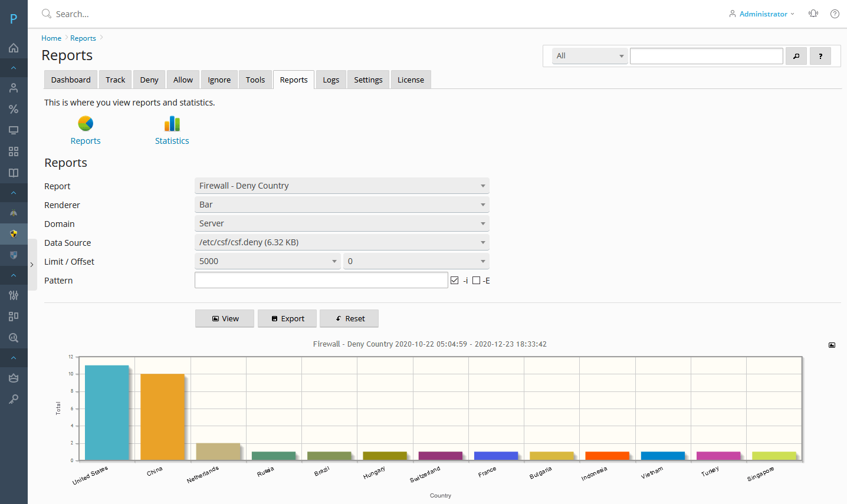
Task: Open the Limit dropdown showing 5000
Action: [268, 261]
